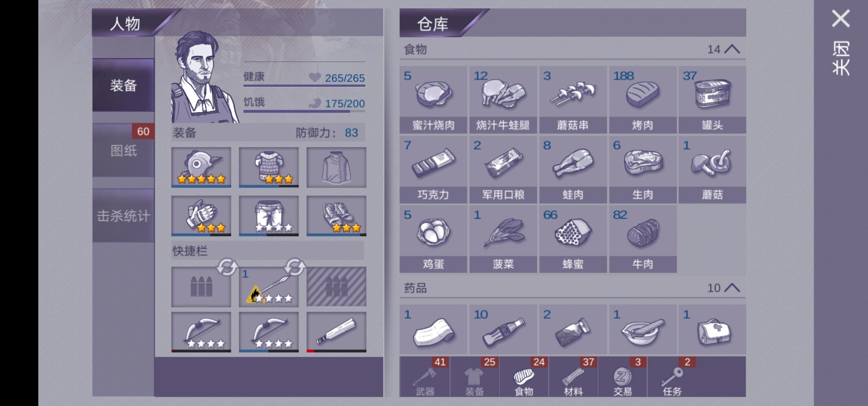Viewport: 868px width, 406px height.
Task: Swap the spear quickbar slot
Action: [295, 267]
